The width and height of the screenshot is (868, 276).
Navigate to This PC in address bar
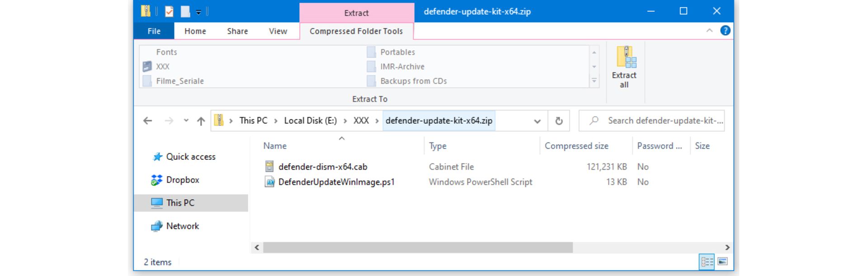tap(253, 121)
